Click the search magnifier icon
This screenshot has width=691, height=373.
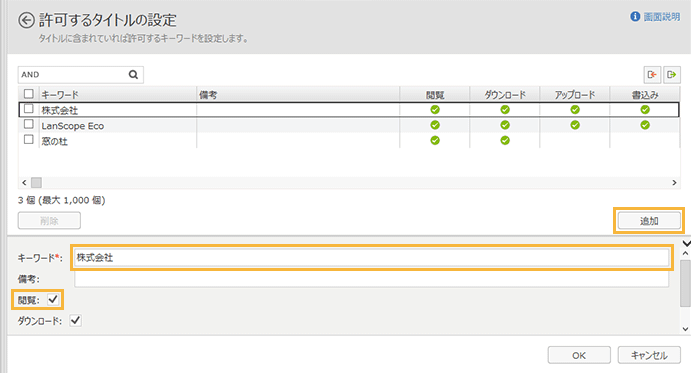(133, 75)
